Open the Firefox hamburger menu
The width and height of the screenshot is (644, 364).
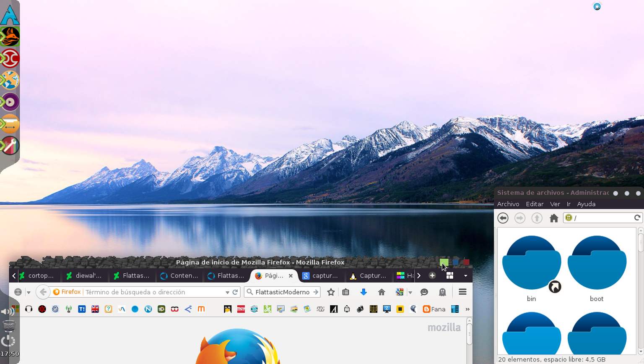pyautogui.click(x=462, y=292)
